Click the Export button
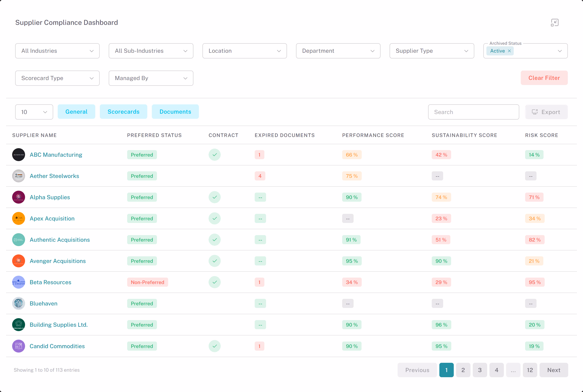 [x=546, y=112]
